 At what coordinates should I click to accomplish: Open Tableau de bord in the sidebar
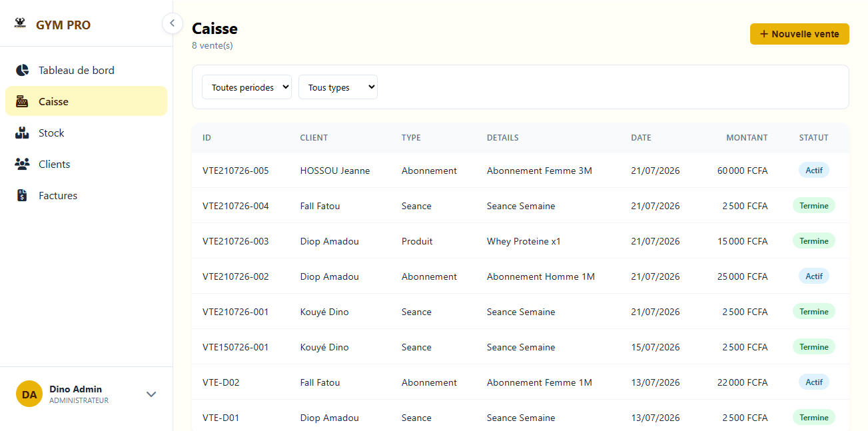point(86,70)
